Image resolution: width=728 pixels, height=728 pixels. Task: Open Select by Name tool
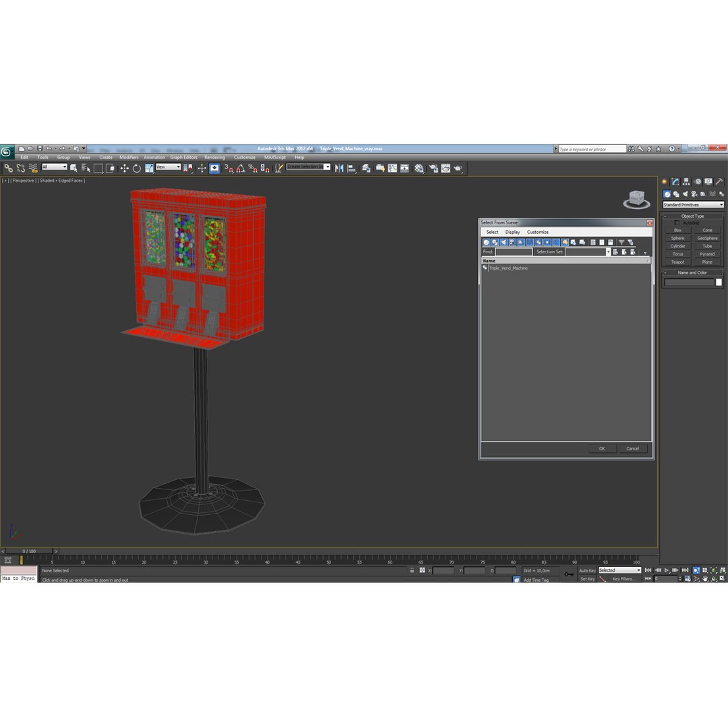click(x=86, y=168)
